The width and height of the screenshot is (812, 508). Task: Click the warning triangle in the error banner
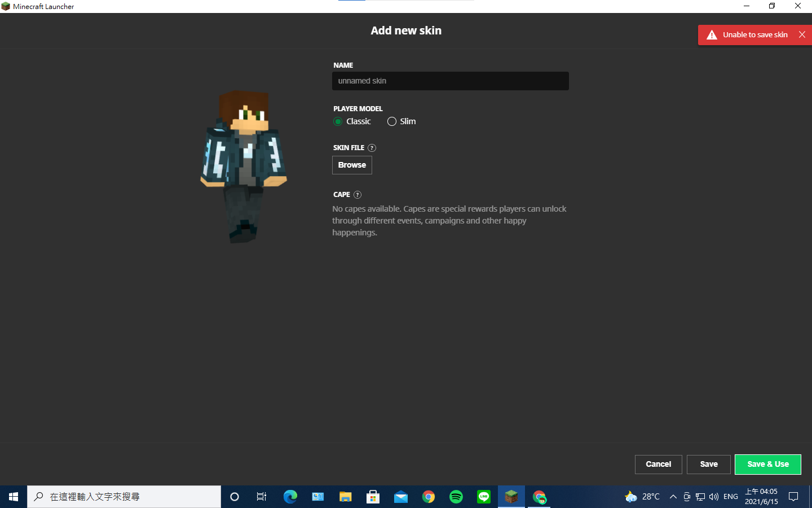(712, 35)
